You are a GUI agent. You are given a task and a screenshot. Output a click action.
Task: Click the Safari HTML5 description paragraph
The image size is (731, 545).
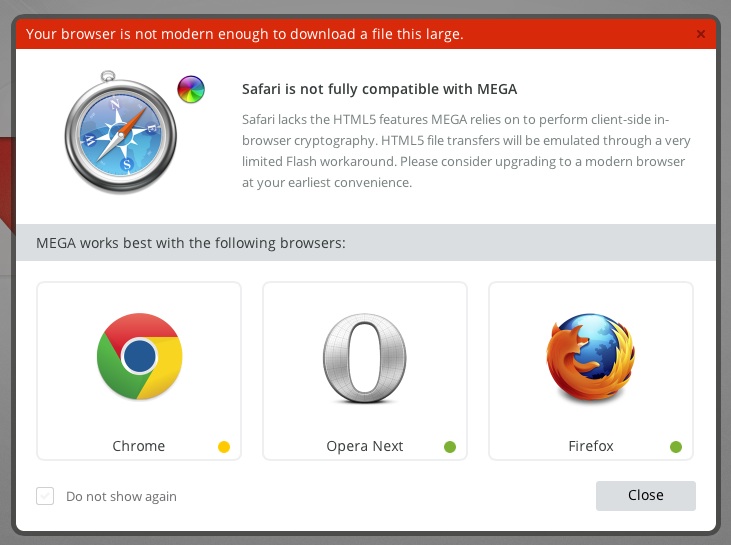point(466,151)
